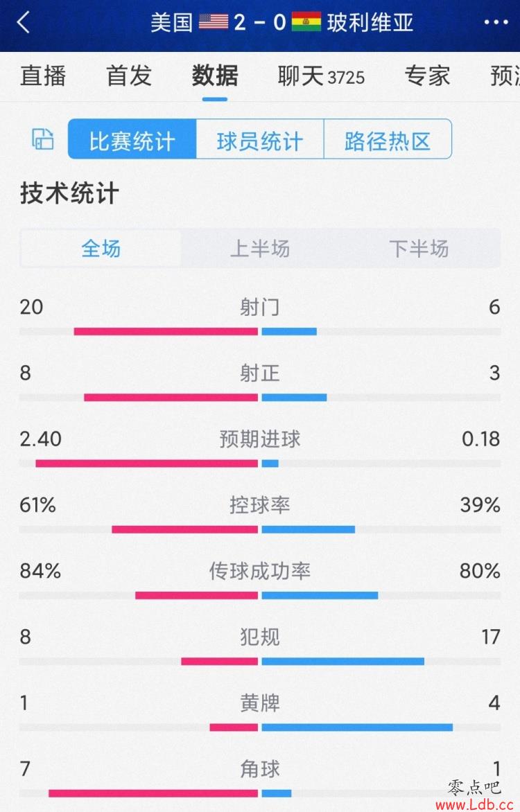The height and width of the screenshot is (812, 520).
Task: Select 比赛统计 segment
Action: 132,139
